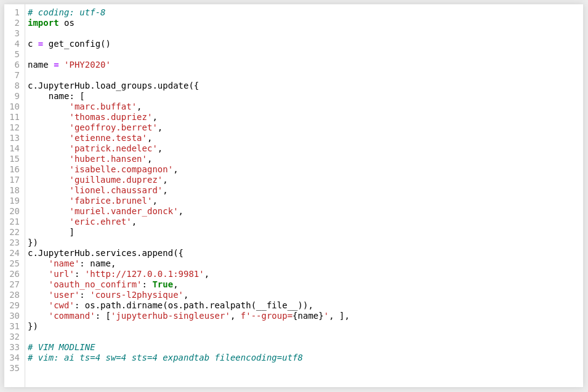Click the 'marc.buffat' string
Viewport: 588px width, 392px height.
click(103, 106)
